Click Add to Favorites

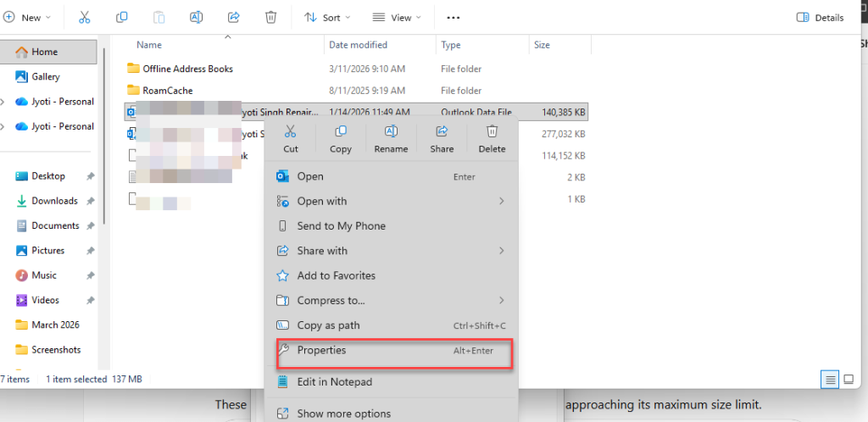[x=392, y=275]
